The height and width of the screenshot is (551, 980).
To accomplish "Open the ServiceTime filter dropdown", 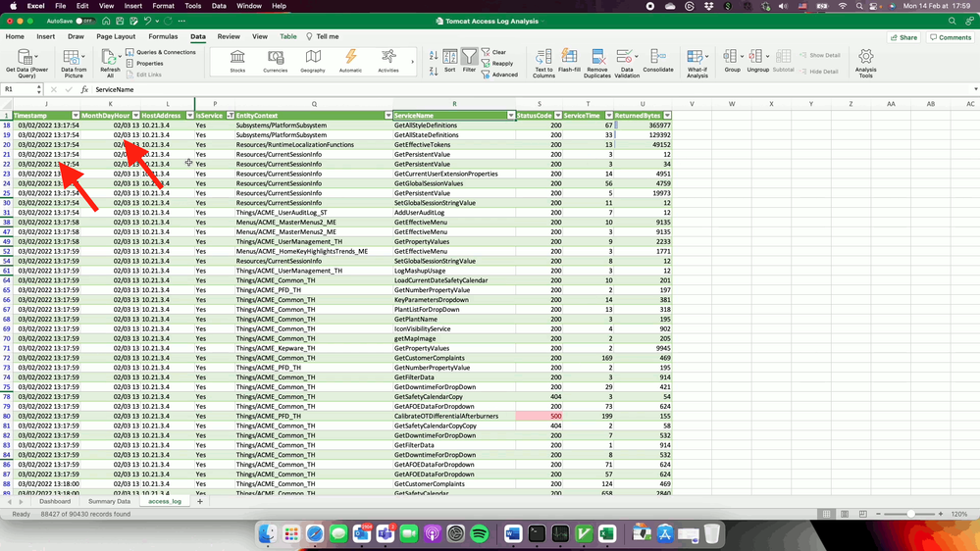I will 609,116.
